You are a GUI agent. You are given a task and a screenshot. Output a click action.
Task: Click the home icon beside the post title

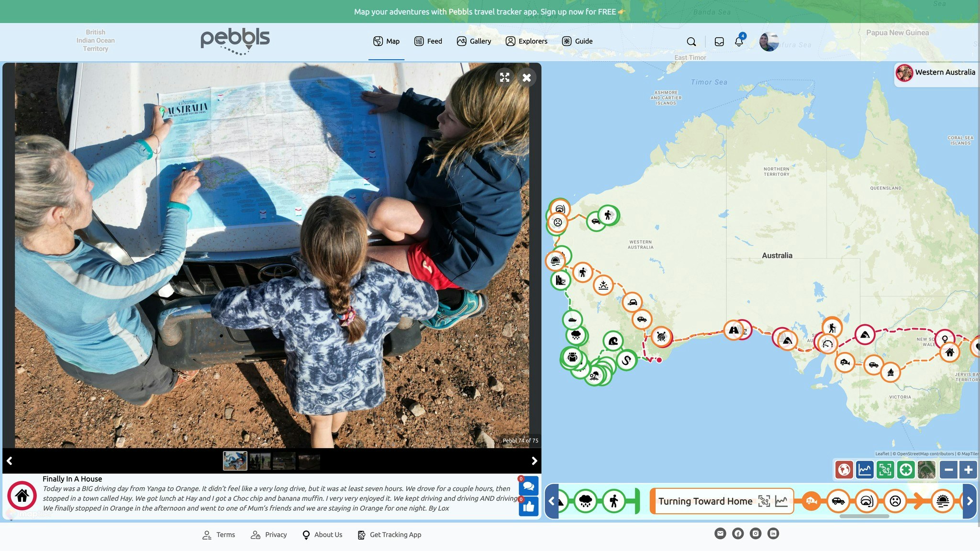point(22,496)
